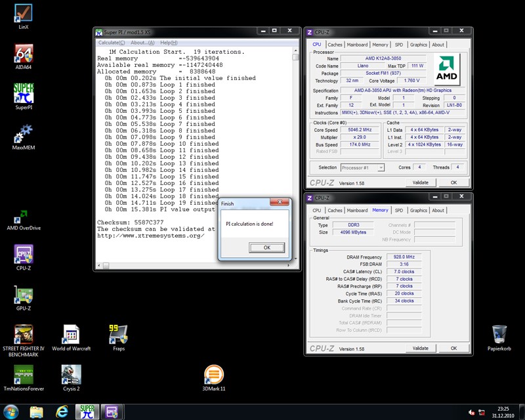
Task: Switch to Mainboard tab in top CPU-Z
Action: [357, 45]
